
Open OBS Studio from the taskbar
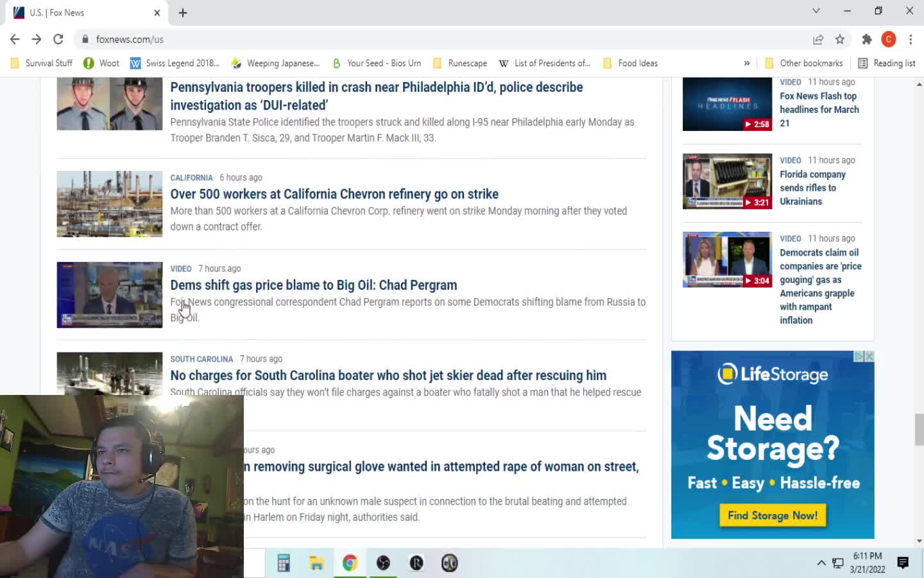(383, 563)
